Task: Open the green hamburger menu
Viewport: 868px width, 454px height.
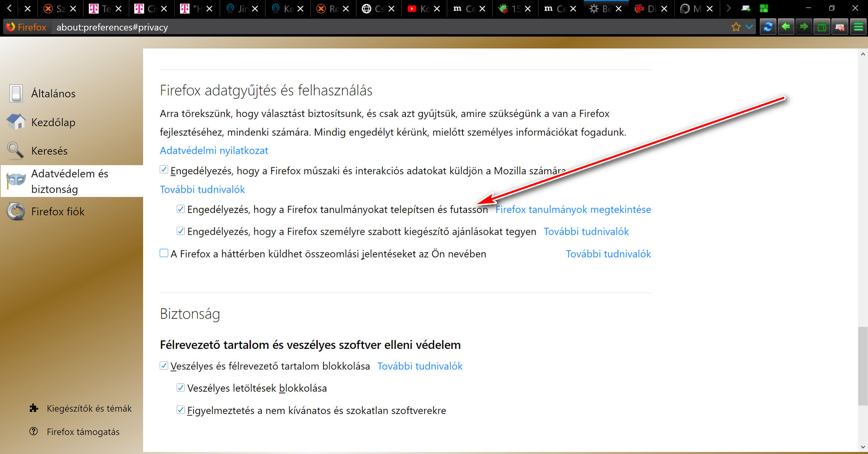Action: tap(858, 27)
